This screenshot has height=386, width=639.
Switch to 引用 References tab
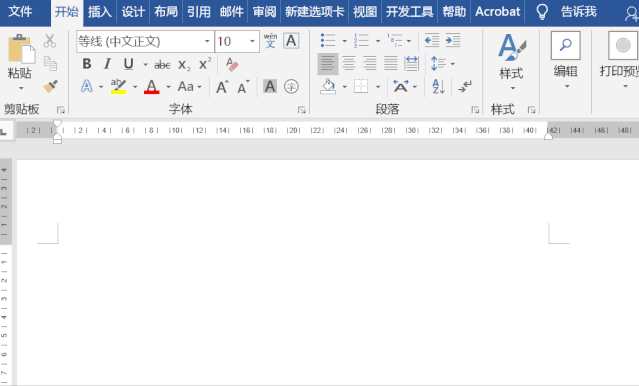pos(199,12)
